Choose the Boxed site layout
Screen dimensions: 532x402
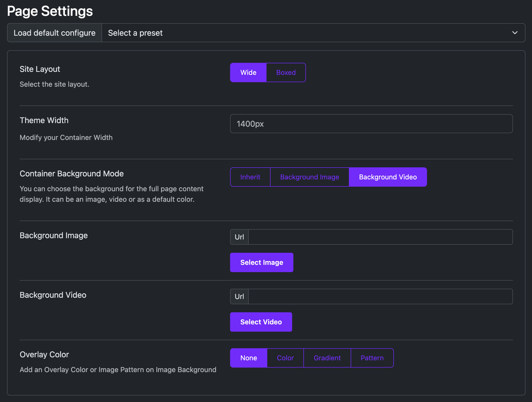(x=286, y=72)
